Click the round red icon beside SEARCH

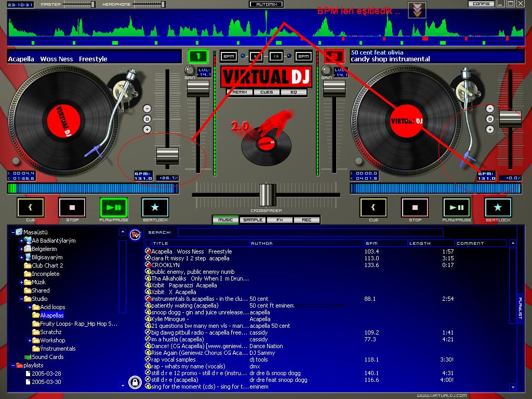pyautogui.click(x=135, y=235)
